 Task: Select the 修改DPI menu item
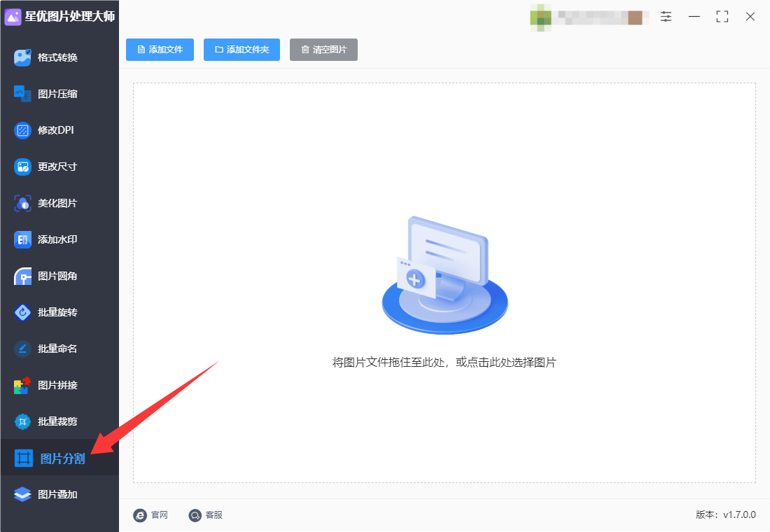[x=59, y=130]
